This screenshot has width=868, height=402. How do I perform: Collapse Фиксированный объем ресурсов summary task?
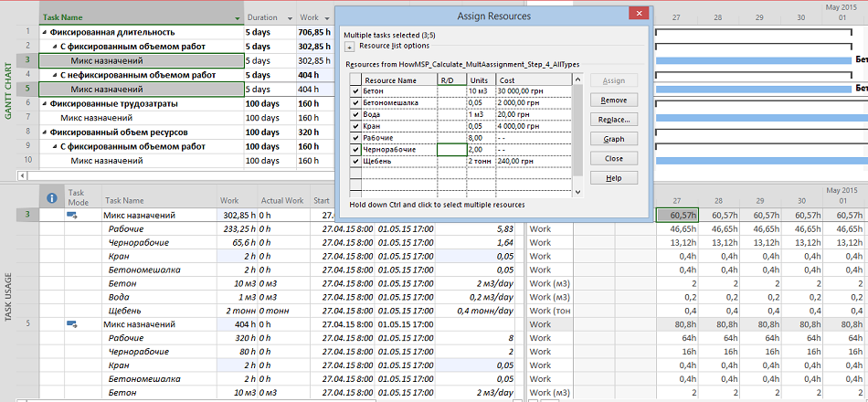pyautogui.click(x=44, y=132)
